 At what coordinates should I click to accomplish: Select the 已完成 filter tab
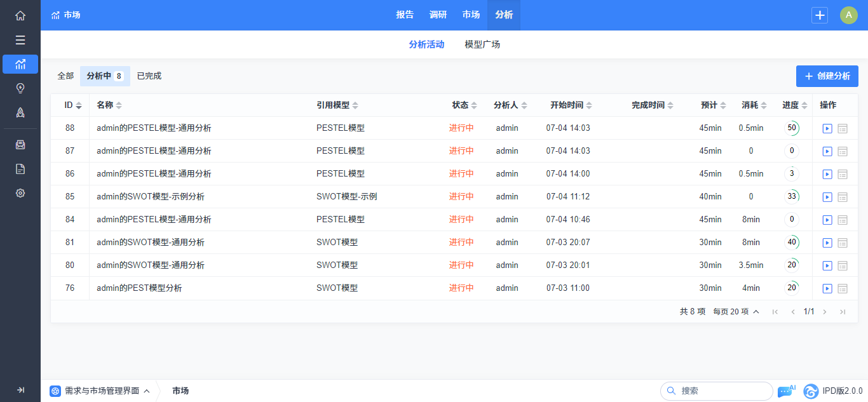coord(149,76)
